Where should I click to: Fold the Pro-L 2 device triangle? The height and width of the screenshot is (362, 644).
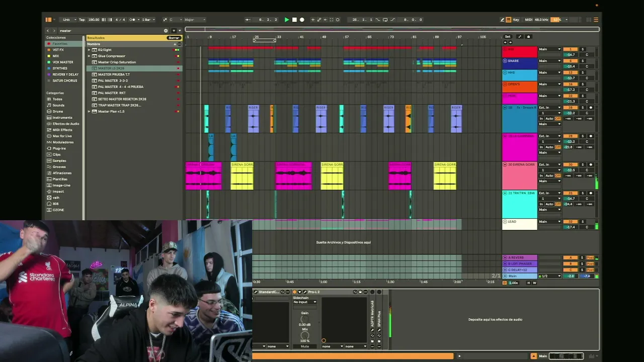[300, 292]
